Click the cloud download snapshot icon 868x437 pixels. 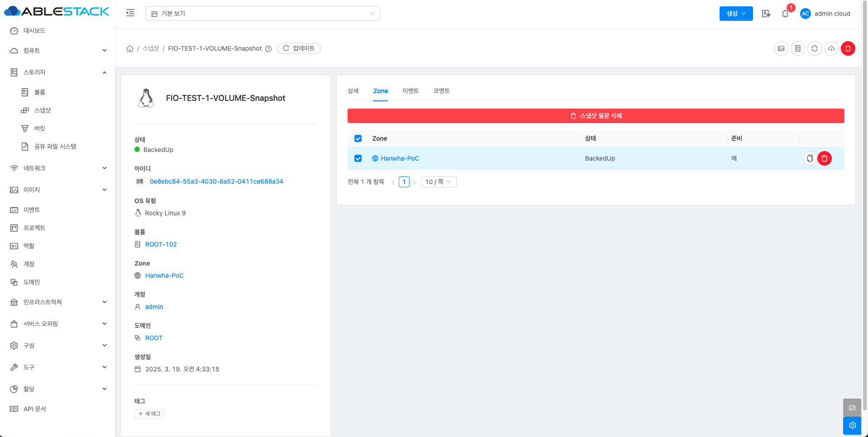tap(831, 48)
